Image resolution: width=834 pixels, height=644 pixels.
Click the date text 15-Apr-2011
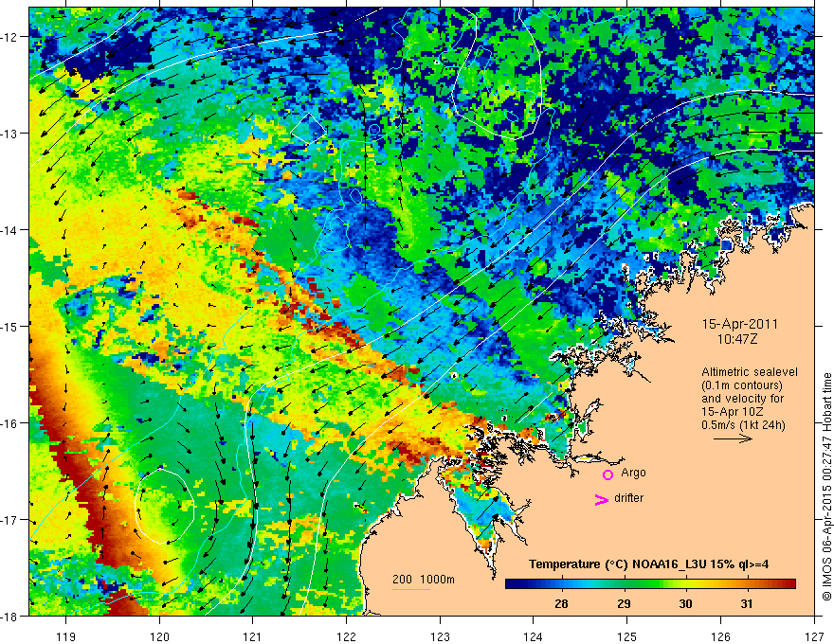pyautogui.click(x=740, y=324)
